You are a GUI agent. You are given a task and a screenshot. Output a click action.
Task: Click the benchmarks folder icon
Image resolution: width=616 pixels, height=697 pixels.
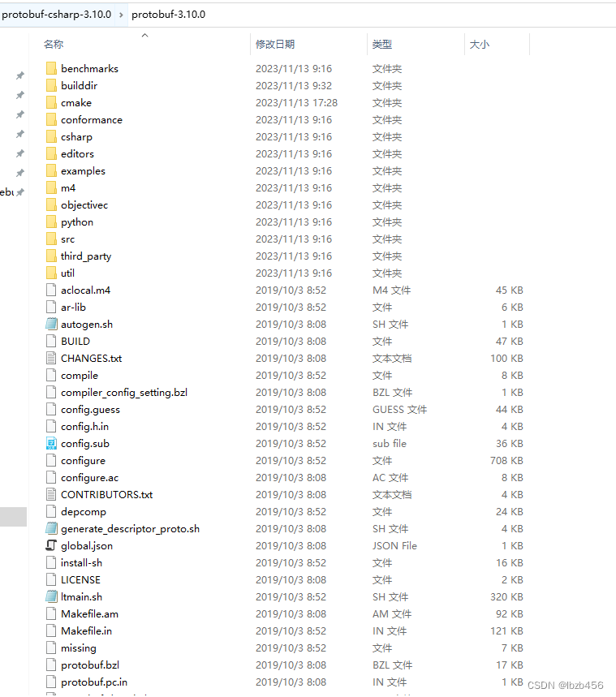pyautogui.click(x=51, y=68)
